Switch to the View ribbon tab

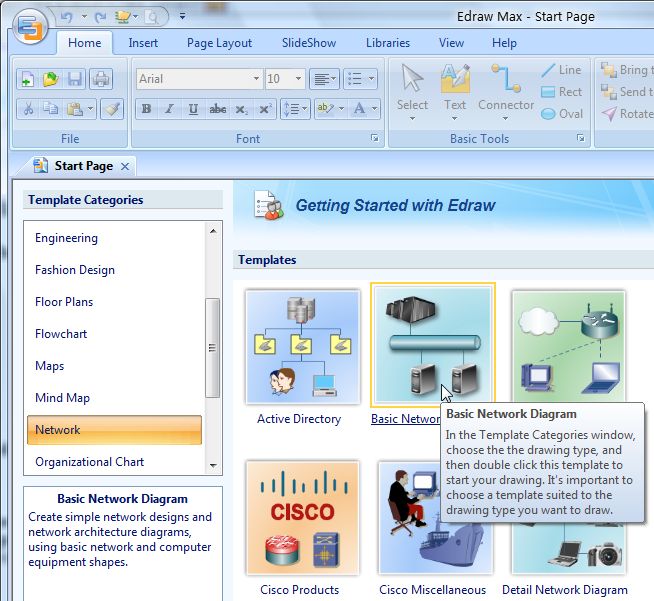(451, 43)
